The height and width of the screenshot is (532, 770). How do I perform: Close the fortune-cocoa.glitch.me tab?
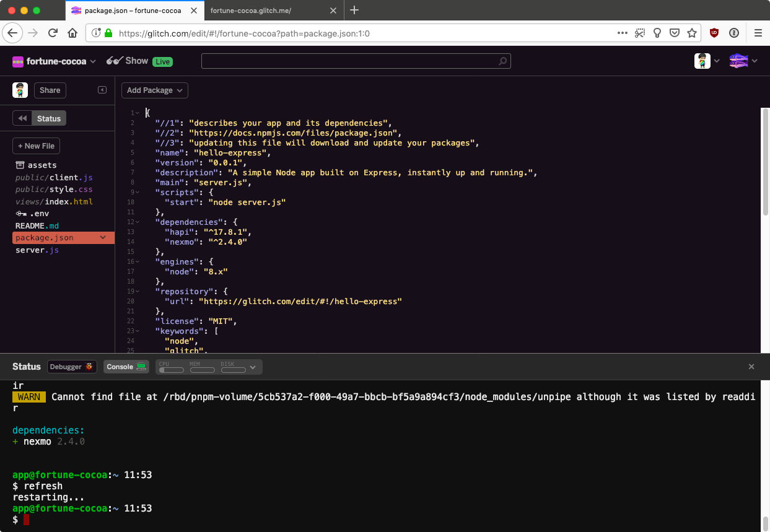coord(333,11)
